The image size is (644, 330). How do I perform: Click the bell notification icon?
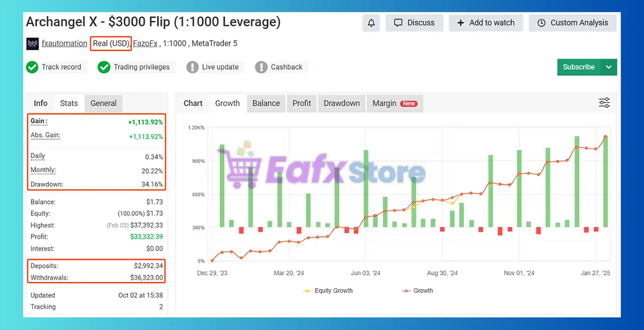371,23
